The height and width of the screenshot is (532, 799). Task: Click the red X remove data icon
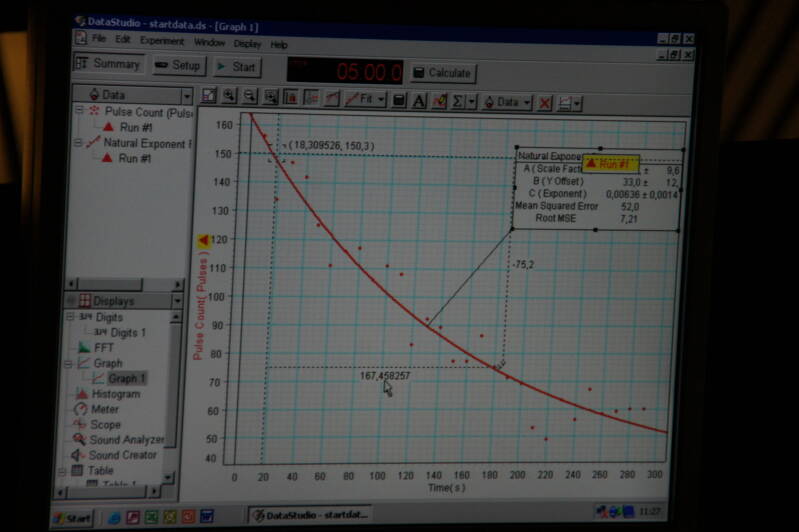click(545, 103)
